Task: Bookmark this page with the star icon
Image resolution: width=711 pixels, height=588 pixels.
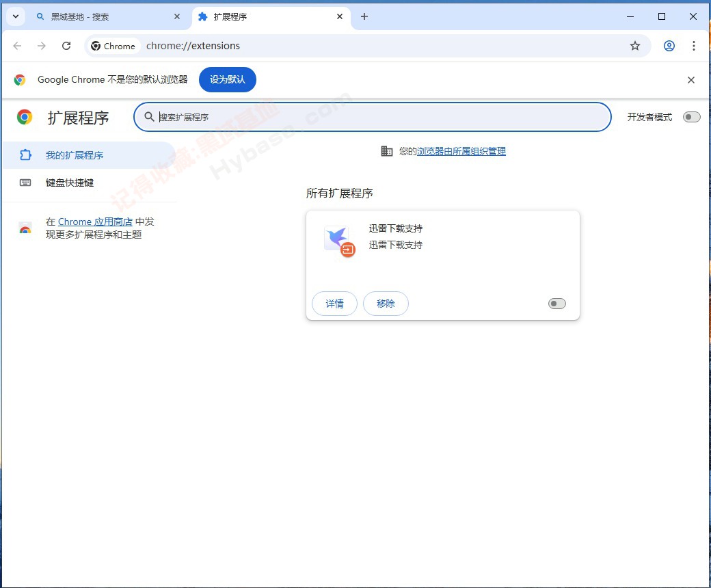Action: (635, 46)
